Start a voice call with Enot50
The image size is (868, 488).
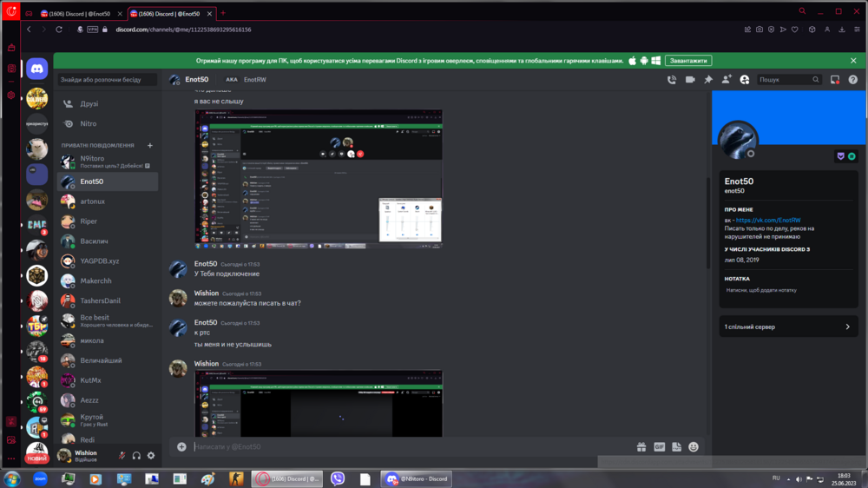point(672,80)
